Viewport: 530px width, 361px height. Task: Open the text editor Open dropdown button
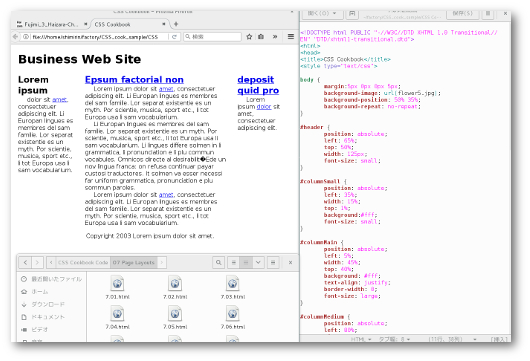(322, 14)
